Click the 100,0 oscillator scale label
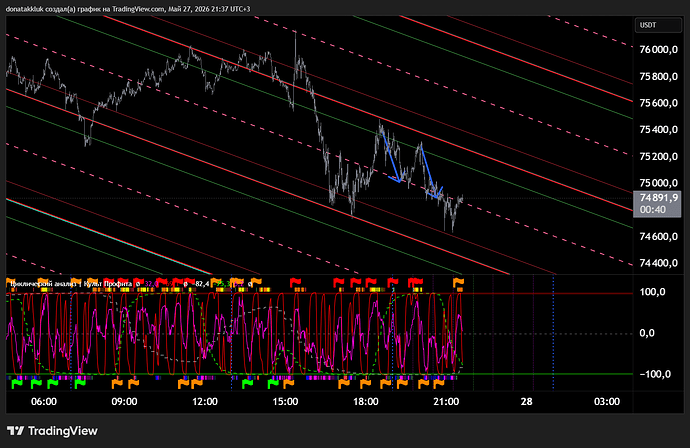This screenshot has height=448, width=690. click(x=652, y=292)
